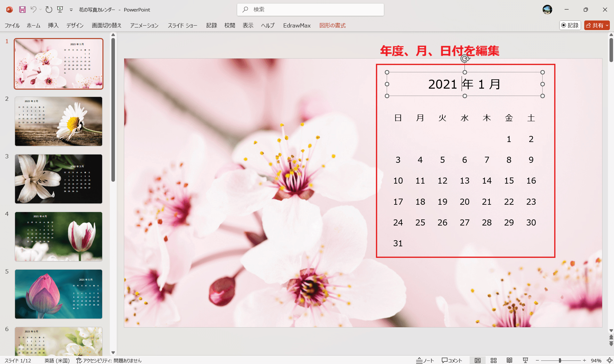Select slide 3 lily thumbnail
This screenshot has height=364, width=614.
[59, 179]
